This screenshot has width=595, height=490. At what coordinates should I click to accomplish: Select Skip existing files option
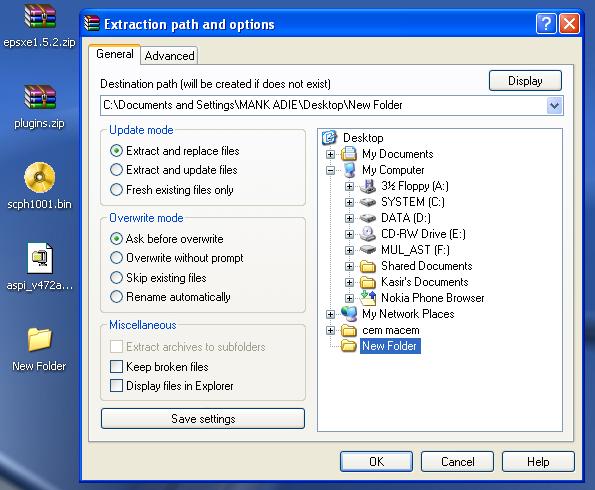(x=116, y=277)
